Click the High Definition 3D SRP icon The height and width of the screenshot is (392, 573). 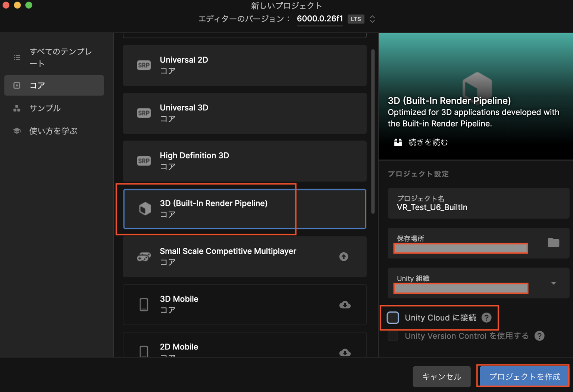click(144, 161)
